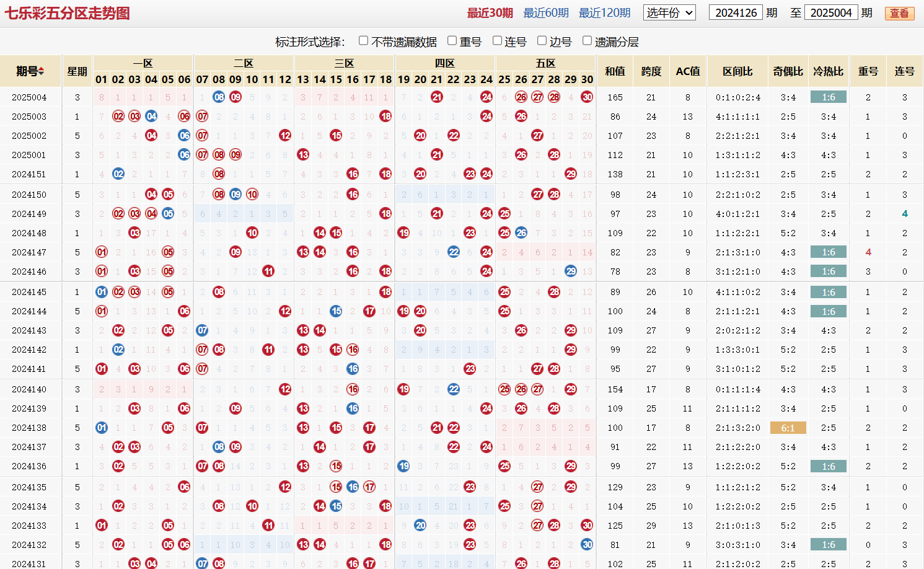The height and width of the screenshot is (569, 924).
Task: Click highlighted 1:6 ratio in row 2024132
Action: (x=829, y=545)
